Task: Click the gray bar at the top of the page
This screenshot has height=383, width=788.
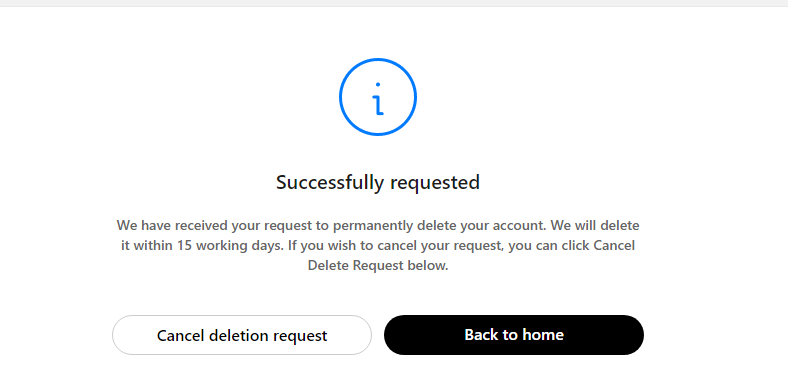Action: pyautogui.click(x=394, y=3)
